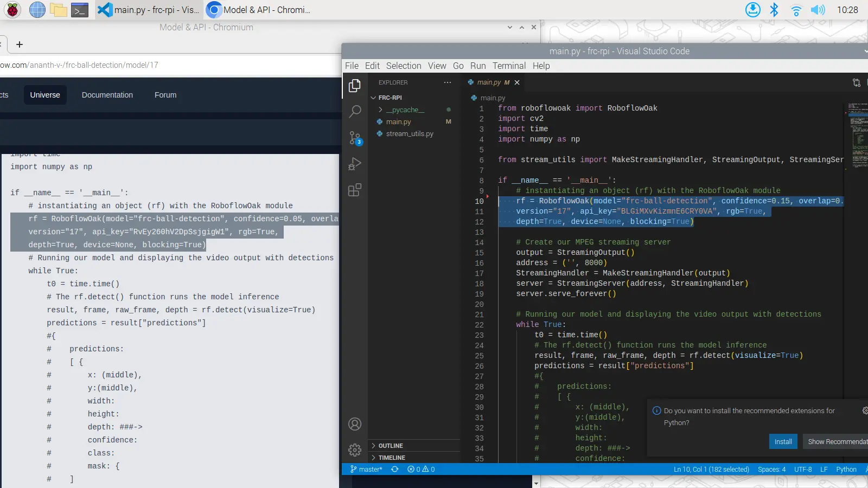Open the Universe tab on Roboflow
The height and width of the screenshot is (488, 868).
click(45, 95)
